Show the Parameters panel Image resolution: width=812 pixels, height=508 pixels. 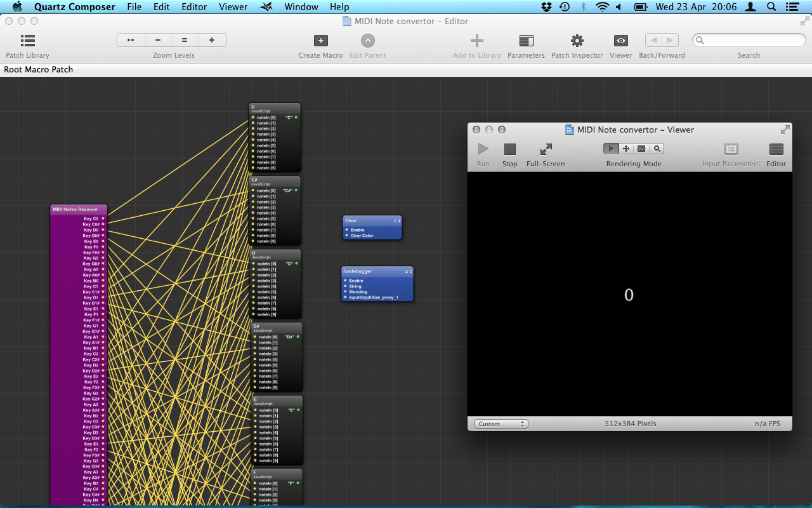(526, 41)
